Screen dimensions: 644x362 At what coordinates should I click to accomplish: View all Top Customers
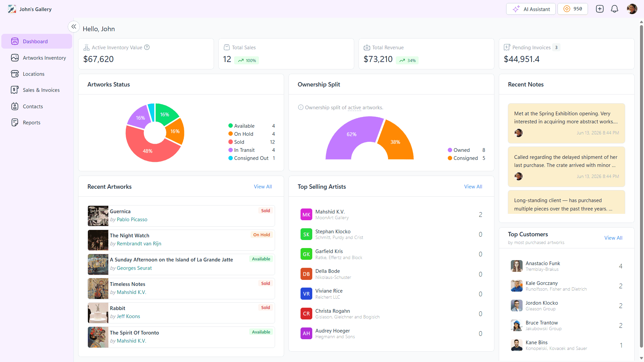coord(613,238)
